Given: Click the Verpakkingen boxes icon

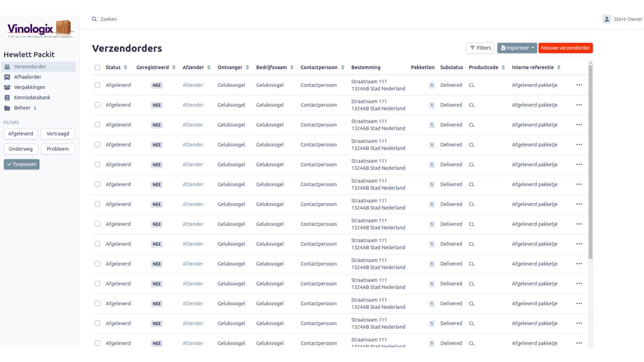Looking at the screenshot, I should [7, 87].
